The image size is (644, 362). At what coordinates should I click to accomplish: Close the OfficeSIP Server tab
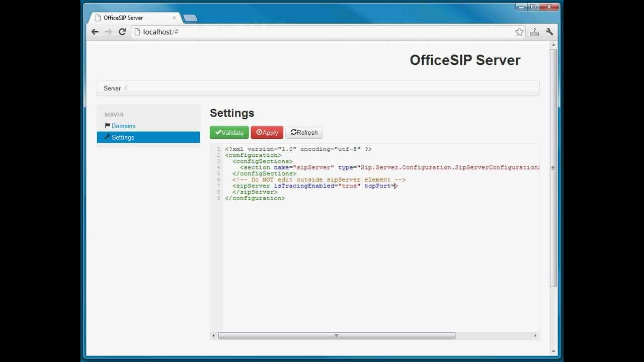(x=174, y=18)
